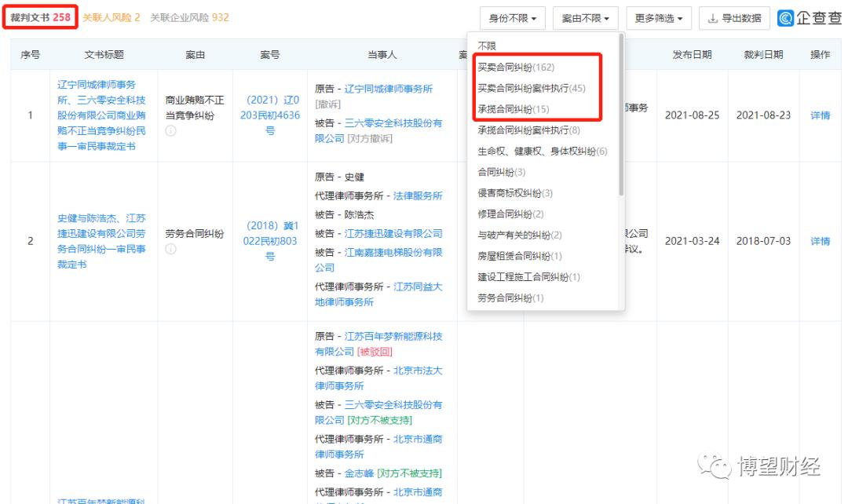Click the [被驳回] status tag

tap(375, 352)
